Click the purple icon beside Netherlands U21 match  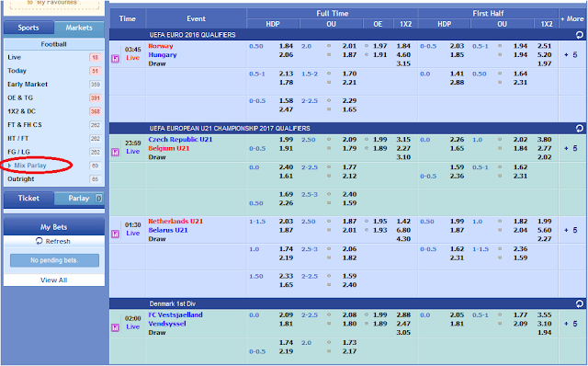pos(115,234)
